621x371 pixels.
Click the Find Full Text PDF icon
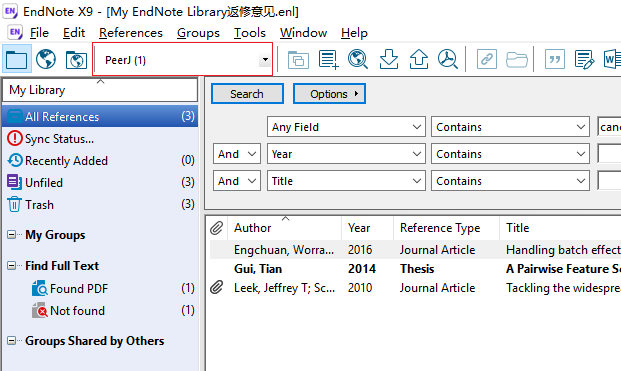click(x=448, y=59)
